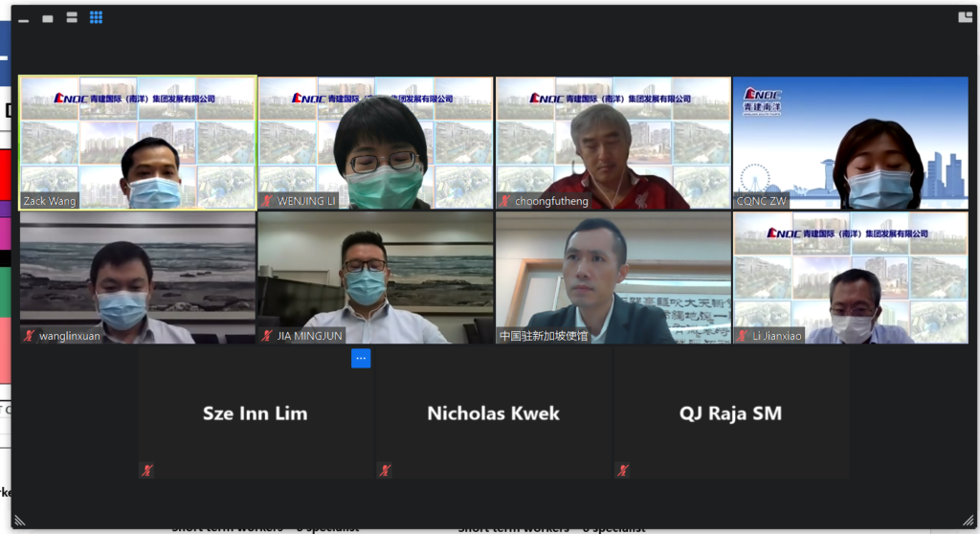Select the blue gallery grid view icon
980x534 pixels.
pyautogui.click(x=97, y=17)
